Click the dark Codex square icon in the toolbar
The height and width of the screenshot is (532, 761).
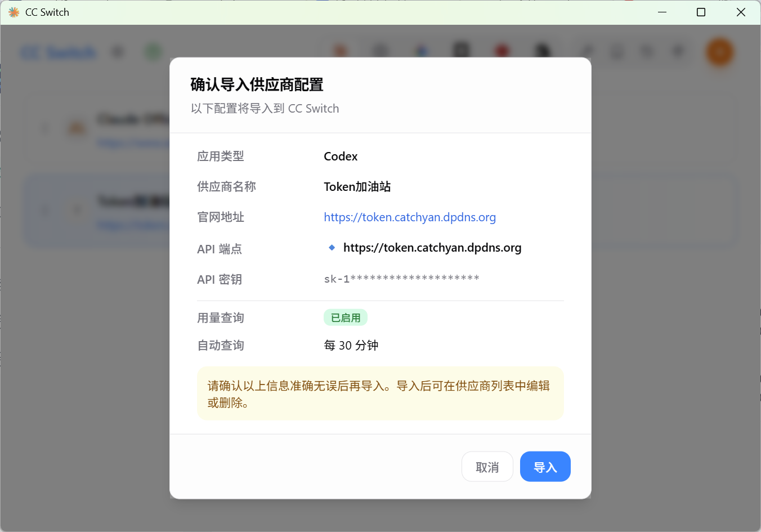click(x=461, y=50)
